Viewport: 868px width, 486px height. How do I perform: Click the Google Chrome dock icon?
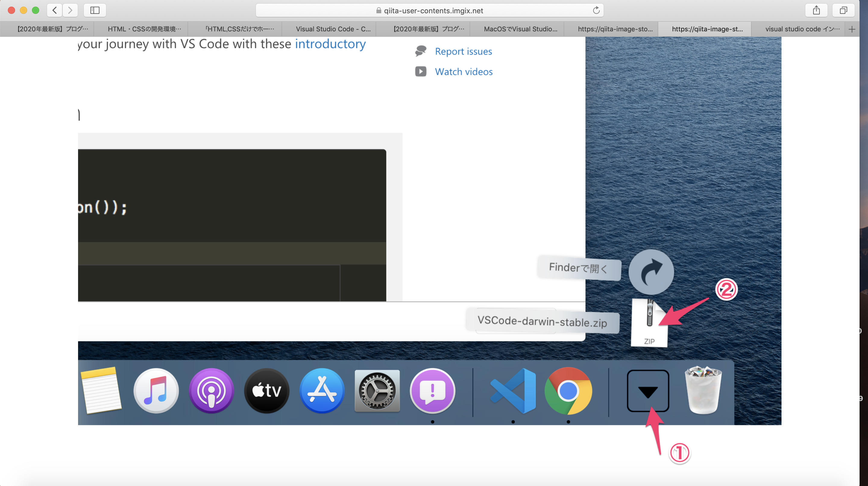pos(568,391)
